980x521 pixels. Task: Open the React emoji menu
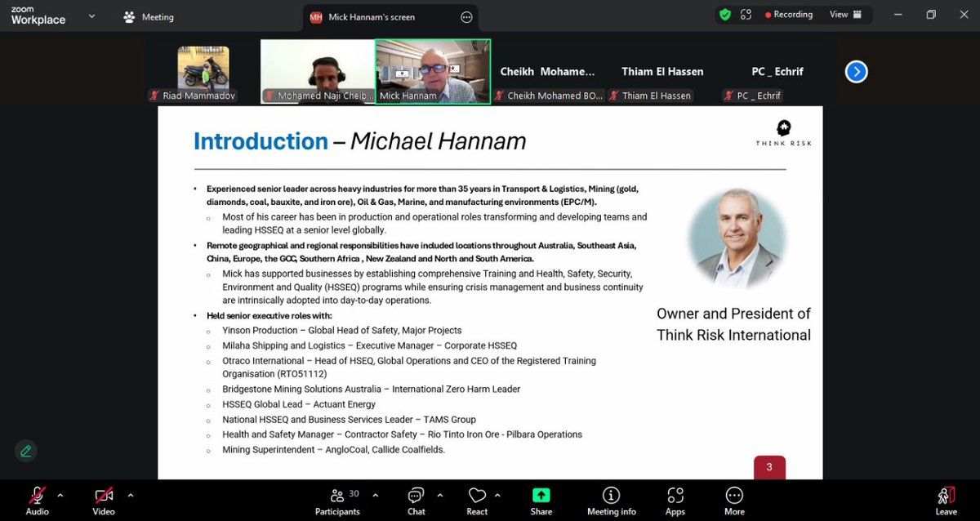(477, 499)
